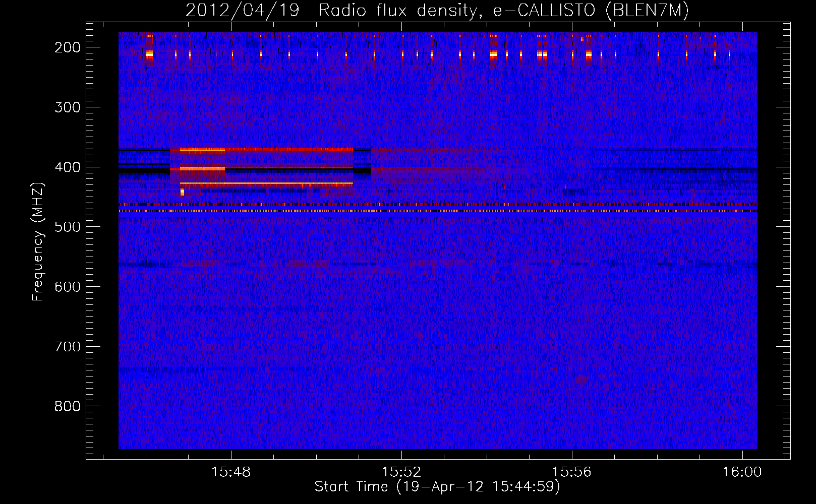Click the 15:56 time tick label
816x504 pixels.
(572, 472)
